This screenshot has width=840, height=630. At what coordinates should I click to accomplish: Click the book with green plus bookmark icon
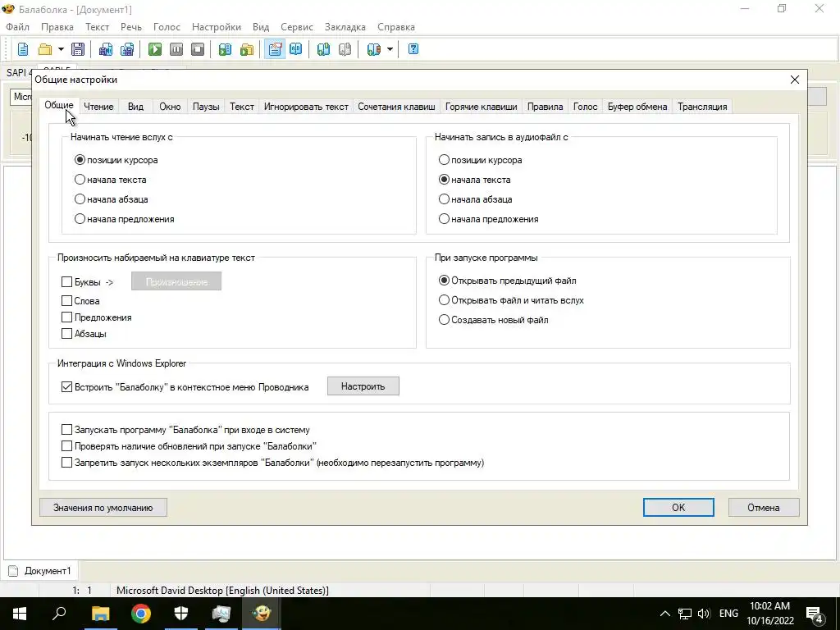pyautogui.click(x=323, y=49)
